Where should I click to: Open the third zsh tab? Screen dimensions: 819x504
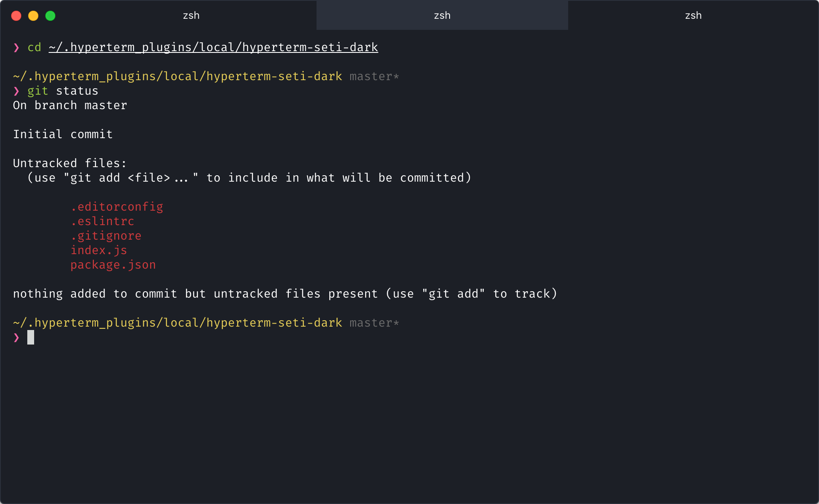pyautogui.click(x=693, y=15)
